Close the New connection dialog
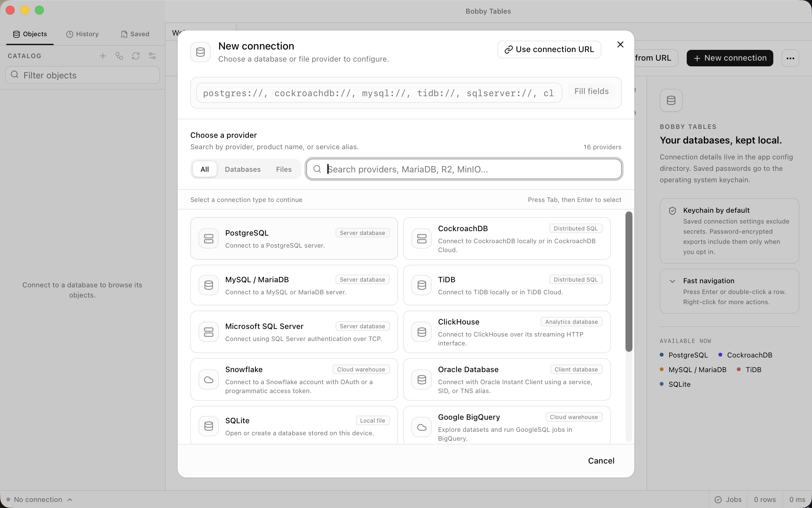The width and height of the screenshot is (812, 508). pos(620,45)
